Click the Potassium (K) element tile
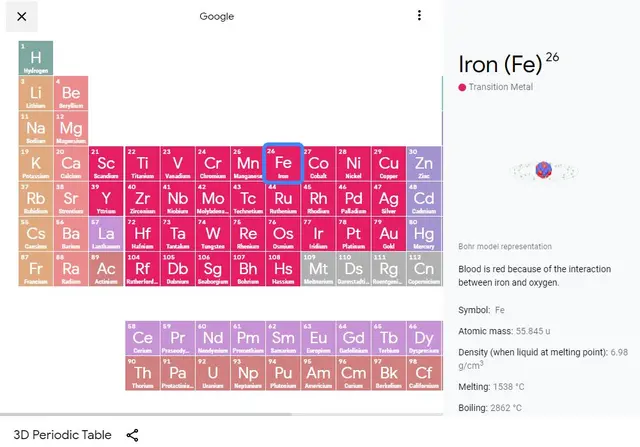The image size is (640, 447). tap(36, 164)
